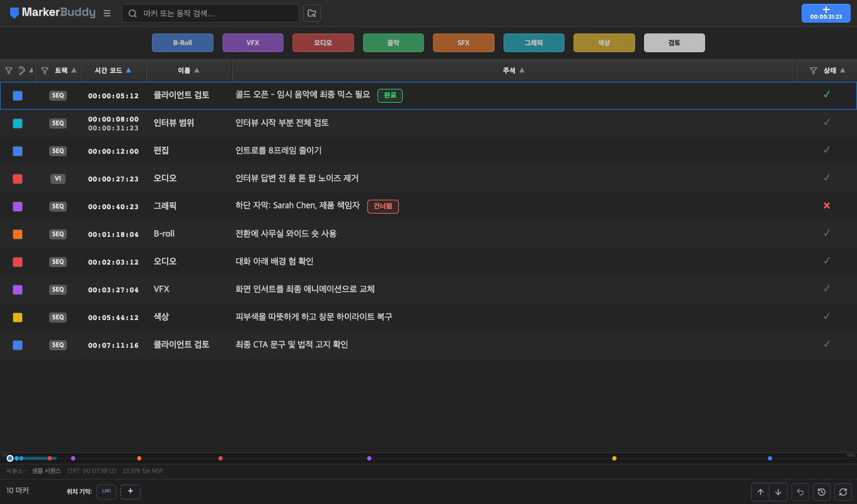Sort markers by the 이름 column header
This screenshot has height=504, width=857.
click(189, 71)
